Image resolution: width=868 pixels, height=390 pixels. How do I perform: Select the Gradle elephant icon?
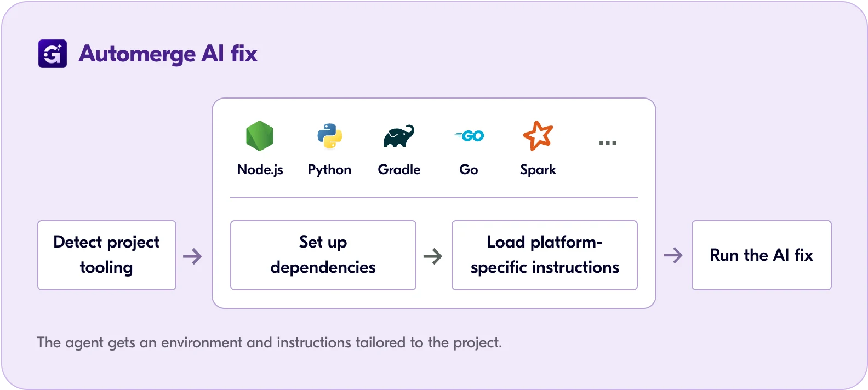(399, 136)
